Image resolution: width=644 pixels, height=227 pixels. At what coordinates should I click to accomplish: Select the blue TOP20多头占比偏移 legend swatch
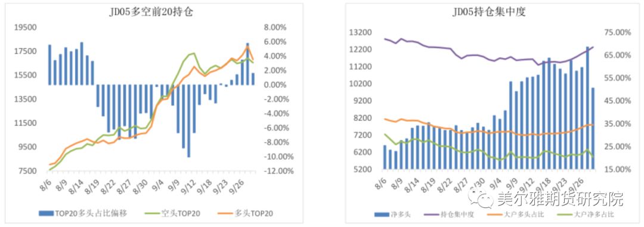(47, 213)
